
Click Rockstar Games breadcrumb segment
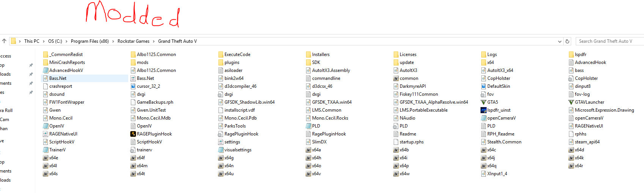point(134,41)
